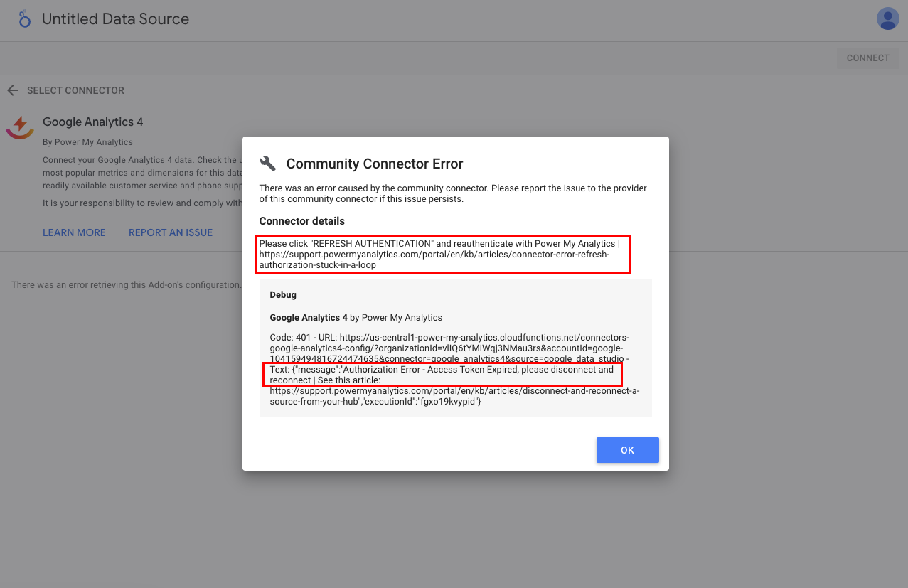Click the Google Analytics 4 connector heading
The width and height of the screenshot is (908, 588).
(92, 122)
